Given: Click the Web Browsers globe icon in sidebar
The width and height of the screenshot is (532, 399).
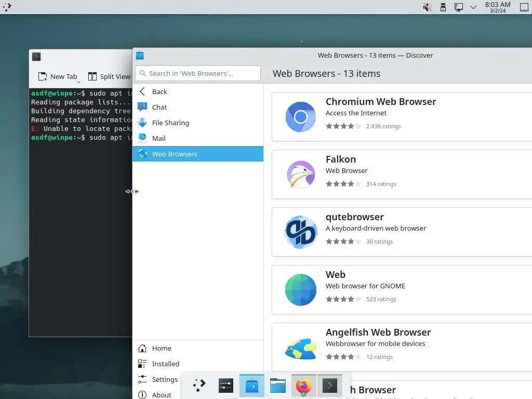Looking at the screenshot, I should (x=142, y=154).
